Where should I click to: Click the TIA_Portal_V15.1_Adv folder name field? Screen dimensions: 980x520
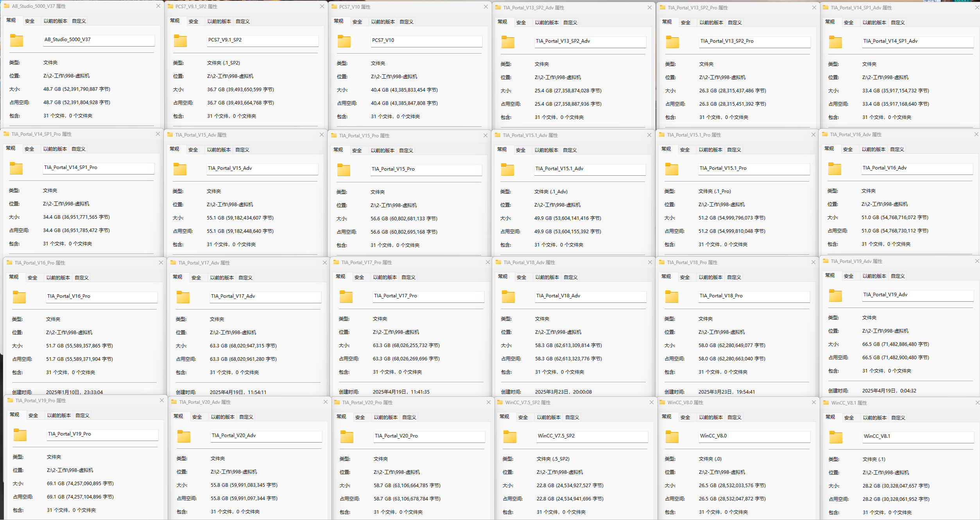click(589, 169)
